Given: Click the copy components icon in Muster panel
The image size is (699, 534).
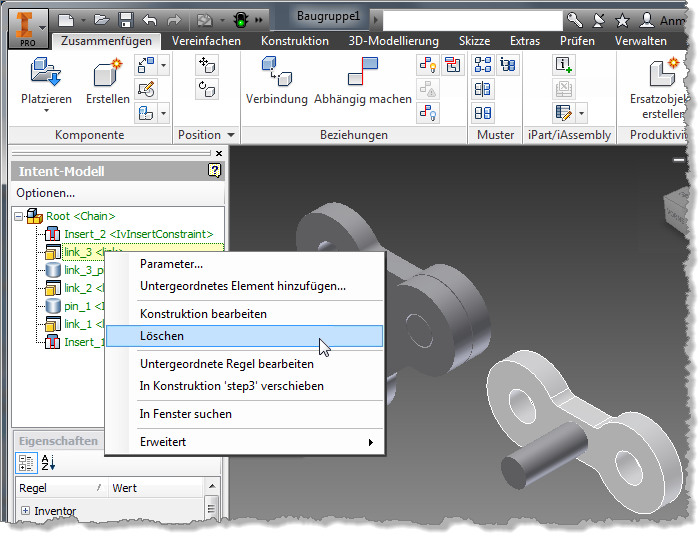Looking at the screenshot, I should click(x=483, y=113).
